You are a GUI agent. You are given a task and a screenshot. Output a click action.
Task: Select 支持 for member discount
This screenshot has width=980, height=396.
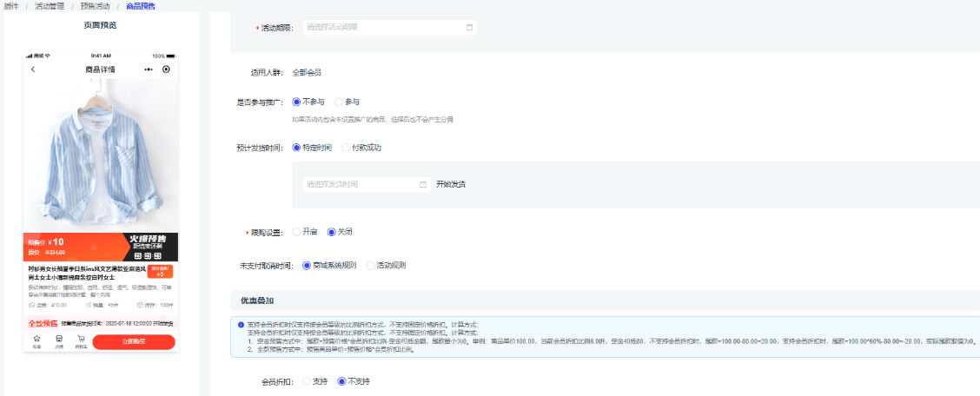307,381
